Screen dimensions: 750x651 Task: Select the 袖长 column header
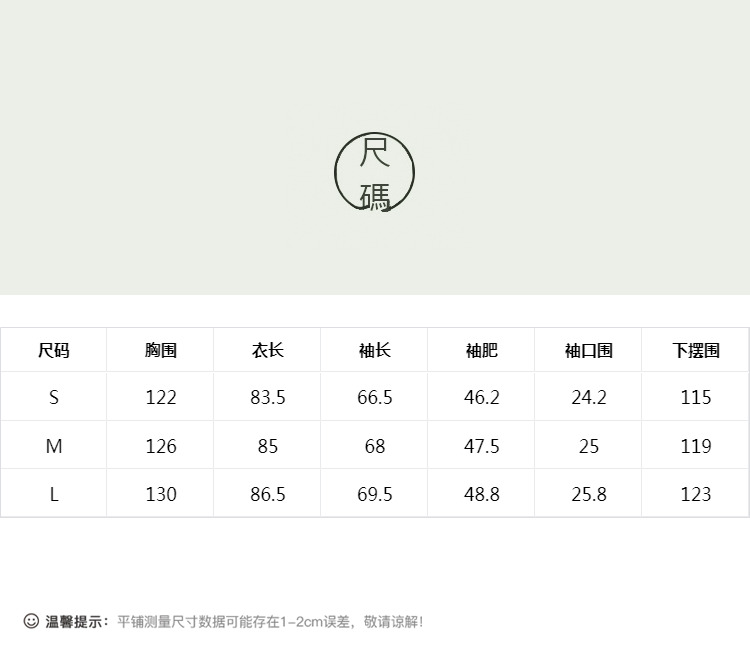pos(375,350)
